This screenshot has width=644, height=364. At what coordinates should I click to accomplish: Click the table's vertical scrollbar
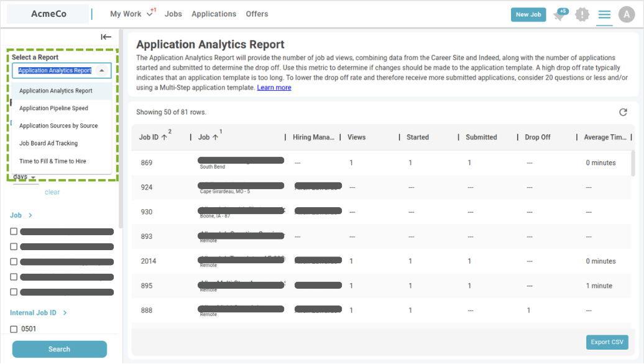[633, 168]
